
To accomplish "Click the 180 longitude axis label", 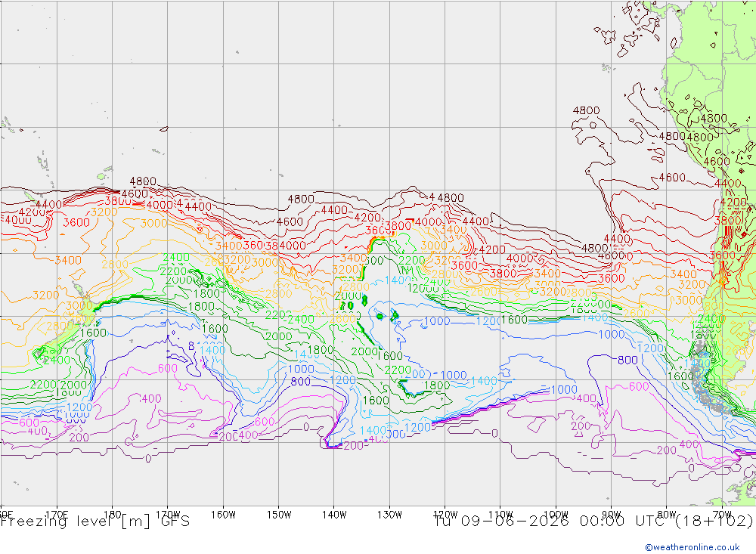I will [112, 515].
